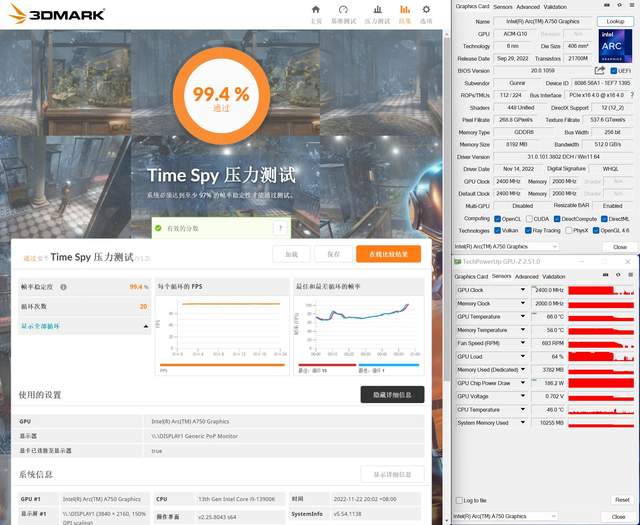
Task: Open the 3DMark stress tests icon
Action: pyautogui.click(x=378, y=9)
